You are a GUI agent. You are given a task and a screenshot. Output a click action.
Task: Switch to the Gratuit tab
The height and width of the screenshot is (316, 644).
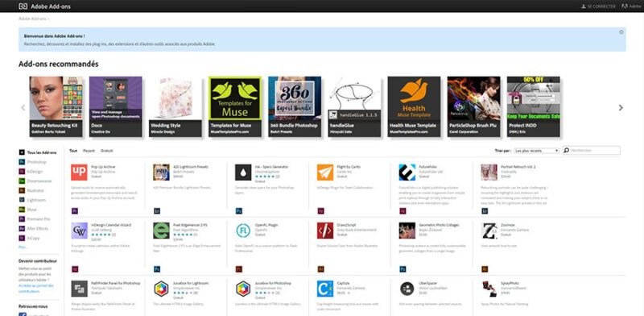pos(107,151)
